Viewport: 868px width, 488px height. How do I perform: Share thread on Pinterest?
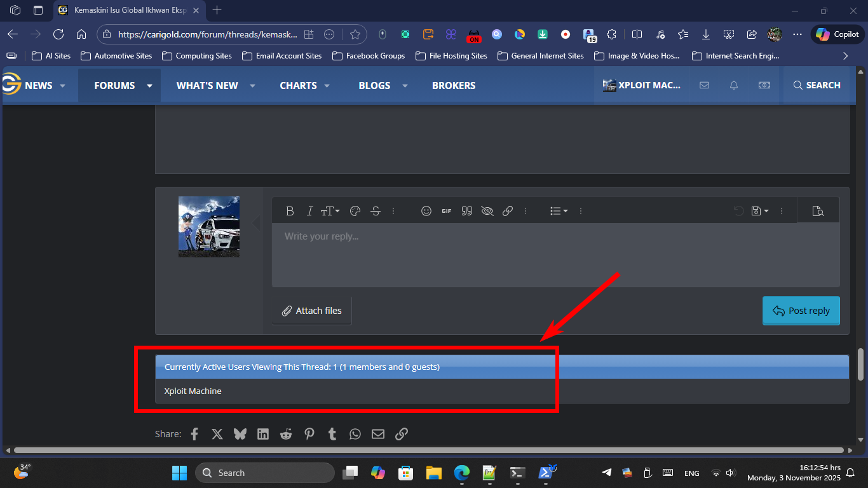(309, 434)
